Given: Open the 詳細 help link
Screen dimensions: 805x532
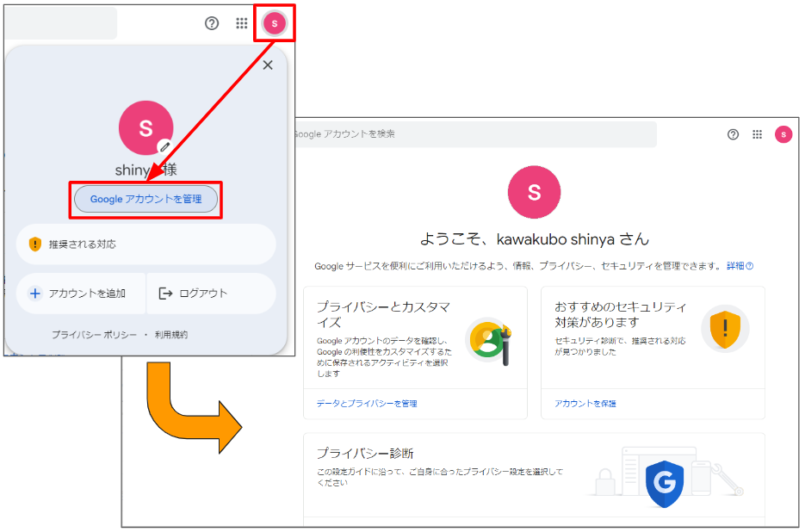Looking at the screenshot, I should (740, 266).
